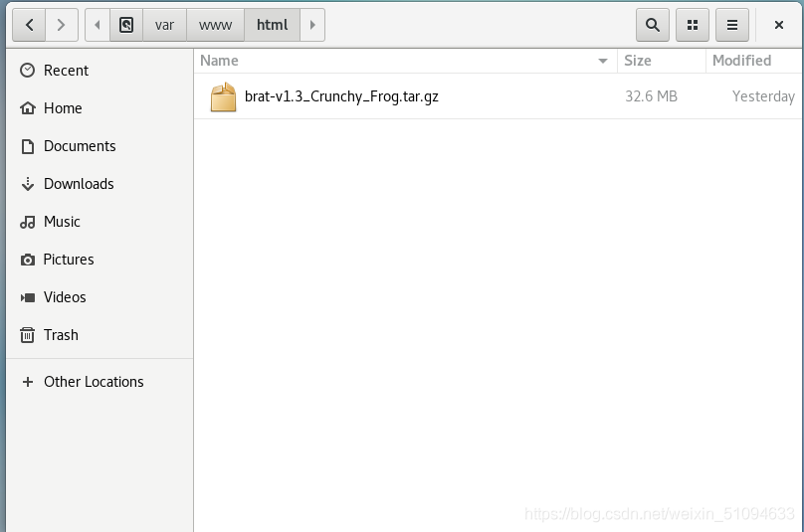Open the search magnifier button
The height and width of the screenshot is (532, 804).
tap(652, 25)
